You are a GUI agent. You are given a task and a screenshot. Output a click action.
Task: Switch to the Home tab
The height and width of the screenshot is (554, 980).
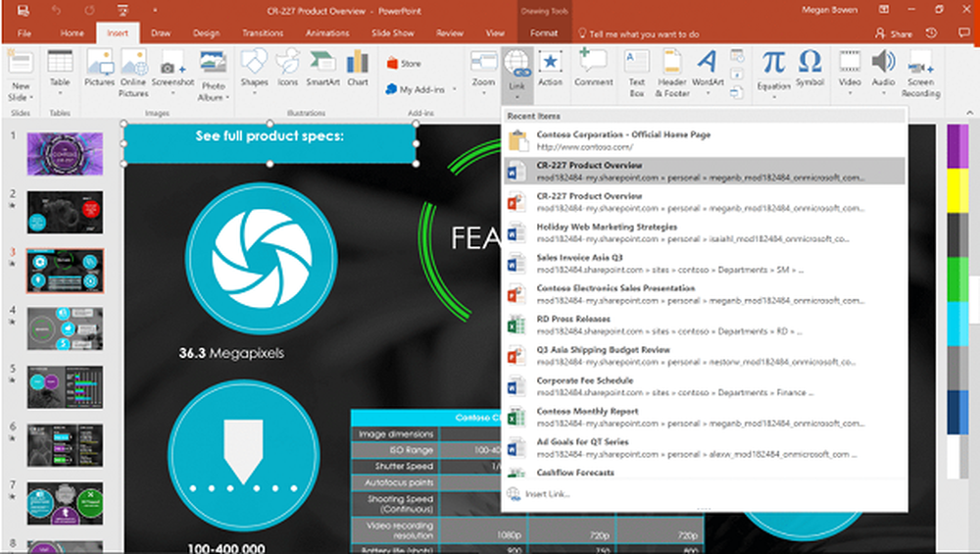(72, 33)
